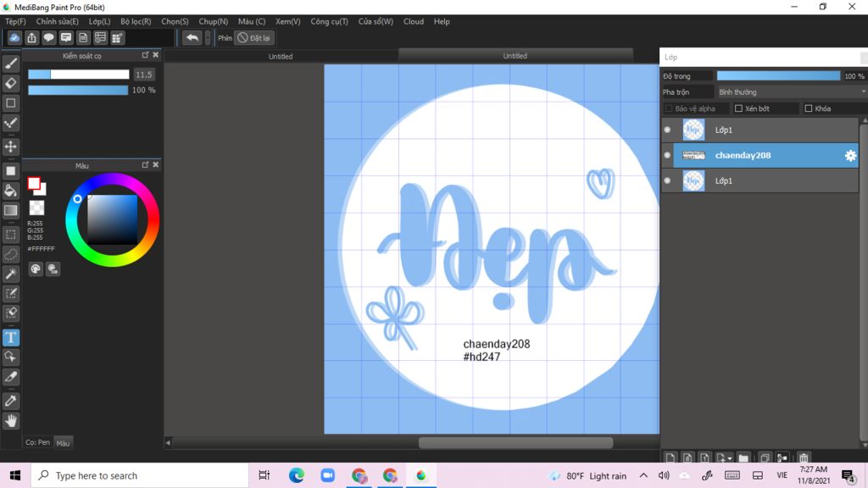Adjust the brush size slider
Viewport: 868px width, 488px height.
coord(79,75)
